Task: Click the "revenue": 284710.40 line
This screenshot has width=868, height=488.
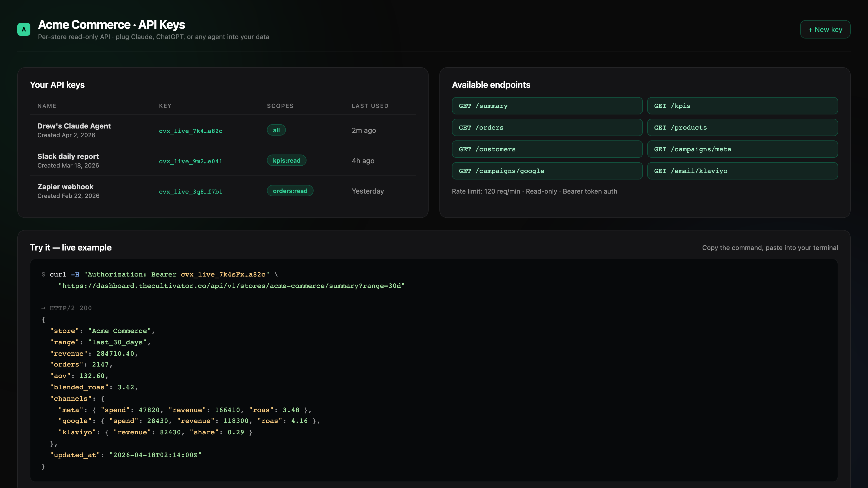Action: (x=94, y=353)
